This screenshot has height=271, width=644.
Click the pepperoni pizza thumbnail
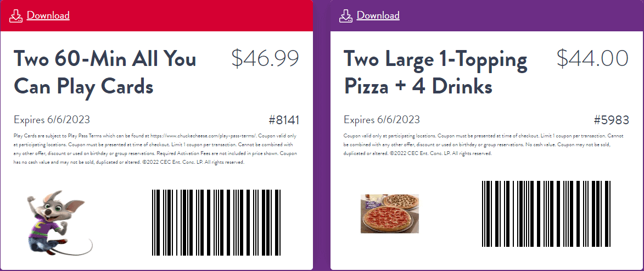tap(390, 214)
